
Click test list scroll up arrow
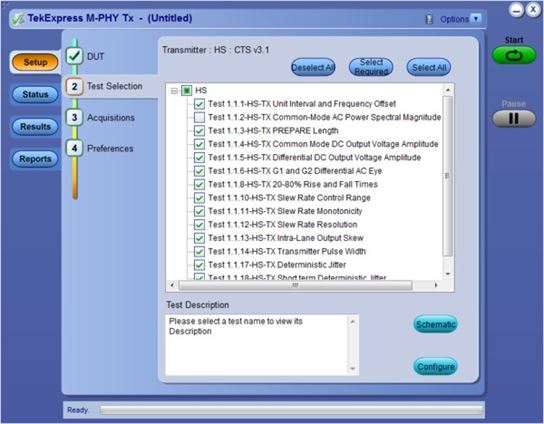(x=448, y=90)
